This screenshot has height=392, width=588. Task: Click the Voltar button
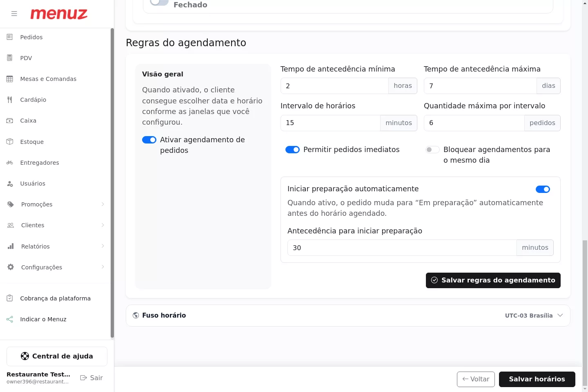point(476,379)
